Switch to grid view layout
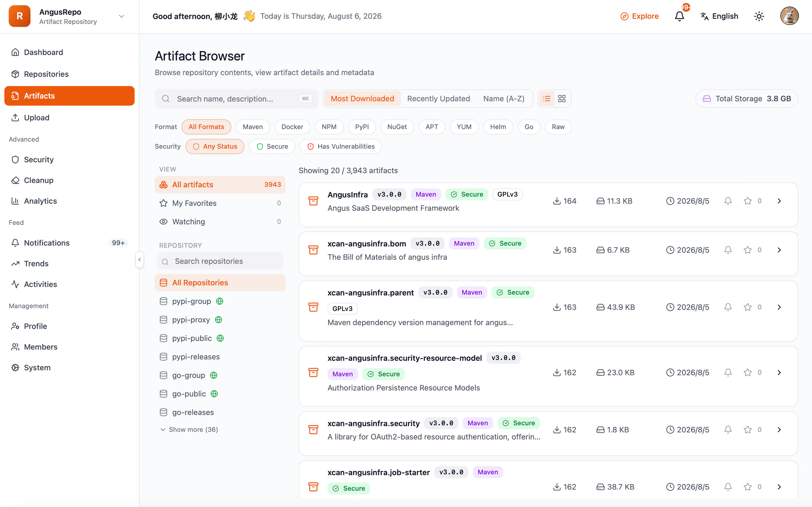Viewport: 812px width, 507px height. pyautogui.click(x=562, y=99)
